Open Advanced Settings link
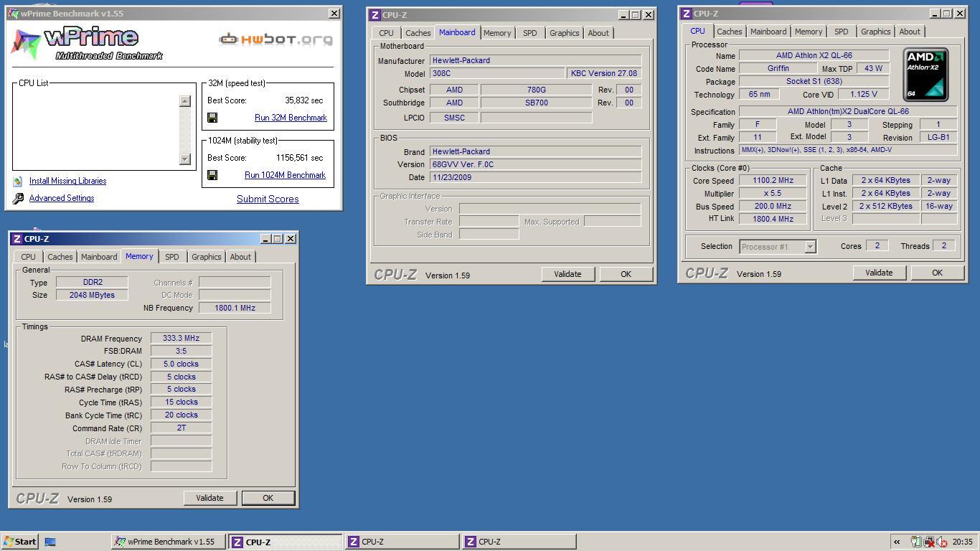980x551 pixels. click(62, 199)
